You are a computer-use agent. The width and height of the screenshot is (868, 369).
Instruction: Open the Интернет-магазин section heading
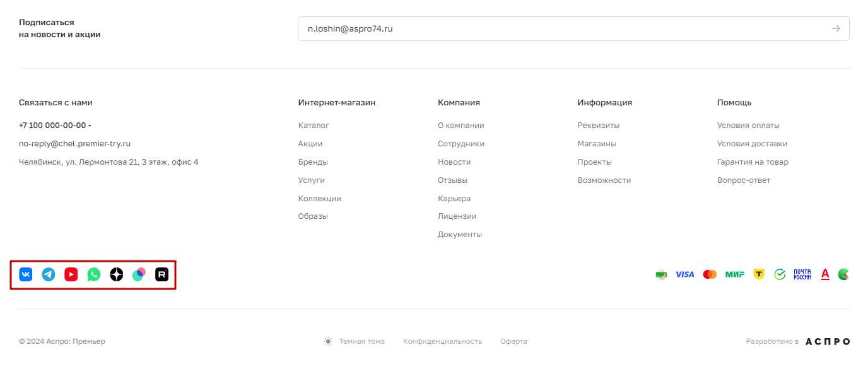(337, 102)
